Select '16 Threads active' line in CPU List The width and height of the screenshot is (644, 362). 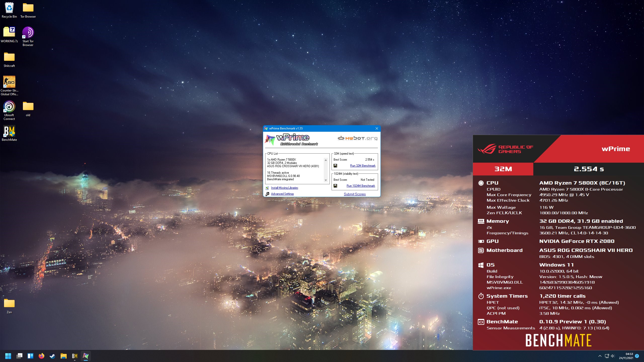coord(278,173)
